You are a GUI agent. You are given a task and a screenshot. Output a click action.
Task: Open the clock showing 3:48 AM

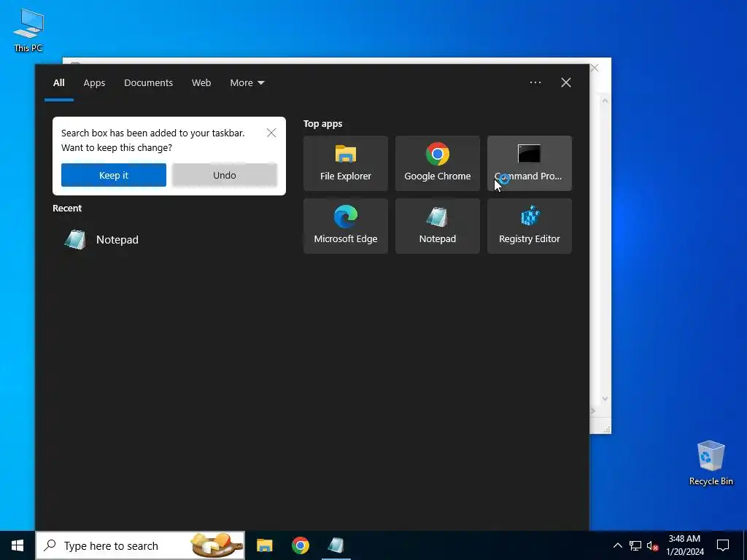(684, 545)
